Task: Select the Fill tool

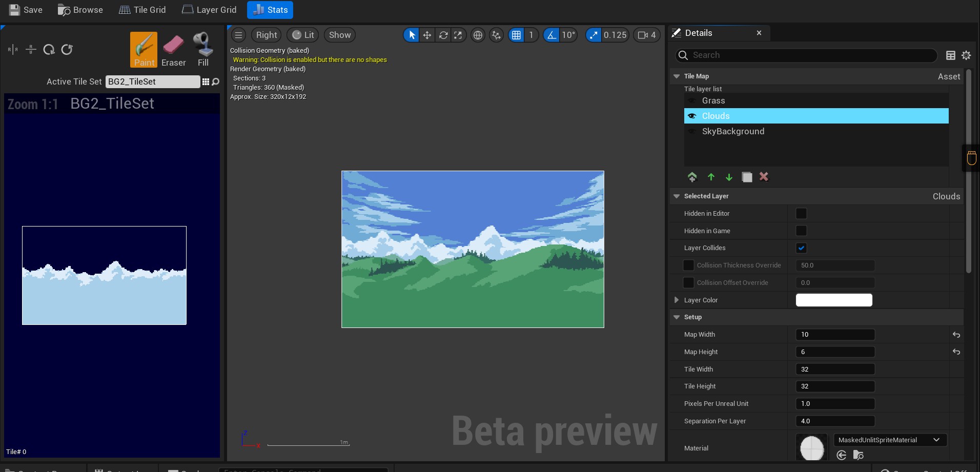Action: tap(203, 49)
